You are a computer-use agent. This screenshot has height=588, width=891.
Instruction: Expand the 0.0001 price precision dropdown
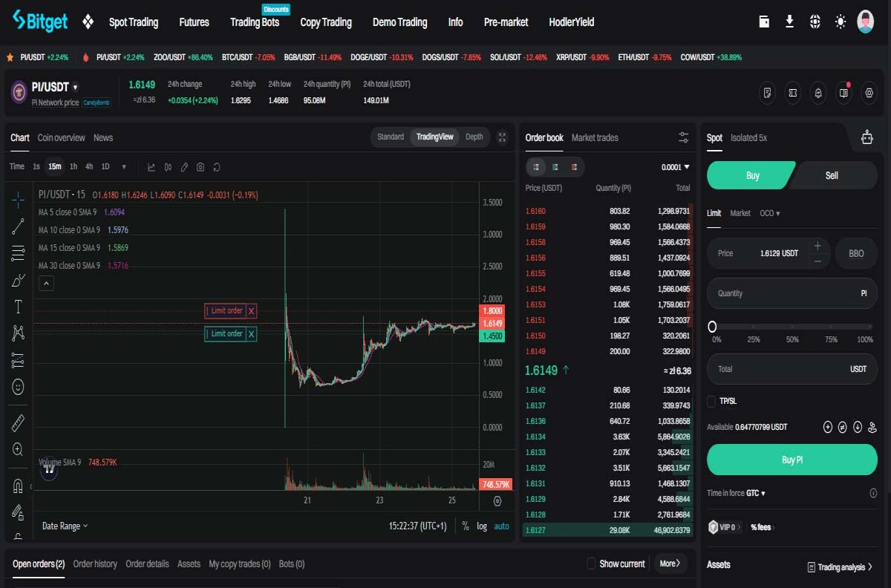[675, 167]
